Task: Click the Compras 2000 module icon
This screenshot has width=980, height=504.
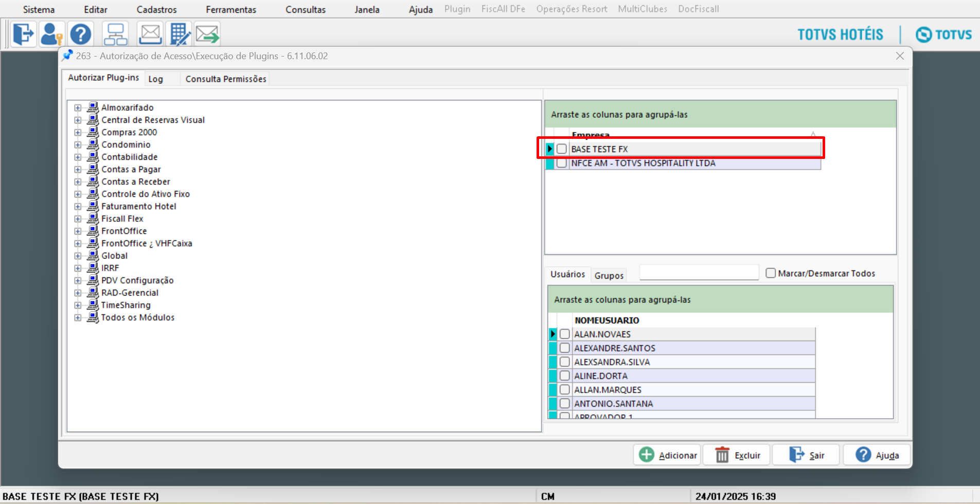Action: 93,132
